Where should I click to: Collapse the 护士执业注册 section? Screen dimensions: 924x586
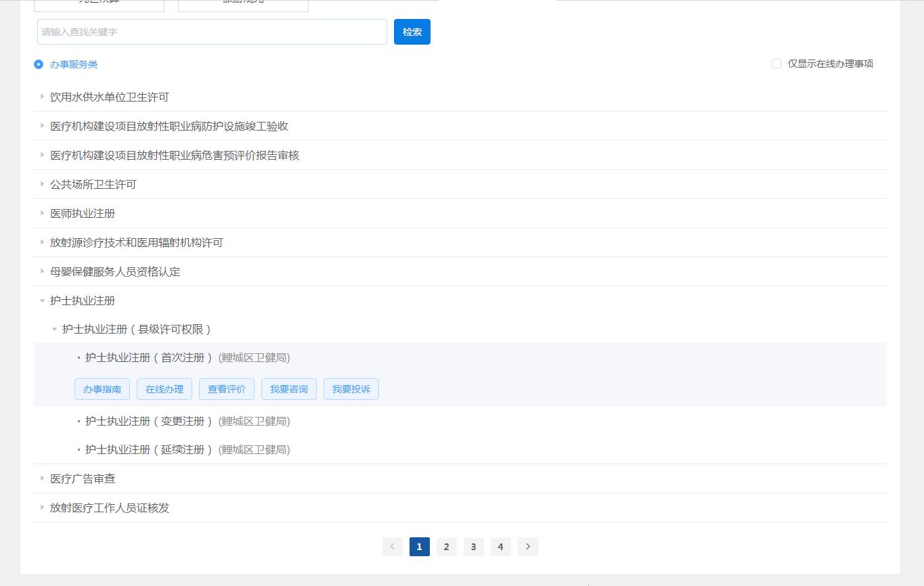point(42,300)
